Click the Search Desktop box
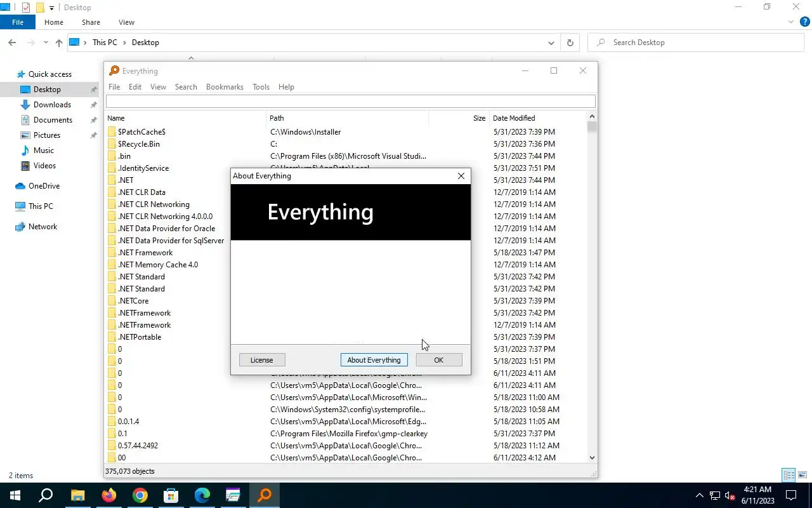 697,43
